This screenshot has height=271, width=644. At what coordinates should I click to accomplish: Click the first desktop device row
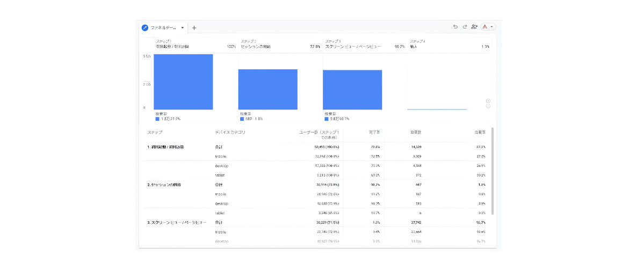click(x=222, y=166)
